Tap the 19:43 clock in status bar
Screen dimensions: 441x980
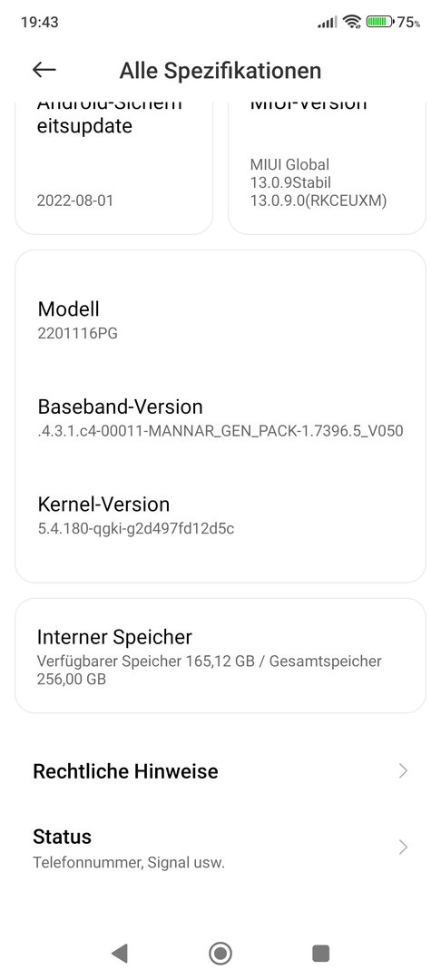pos(39,22)
